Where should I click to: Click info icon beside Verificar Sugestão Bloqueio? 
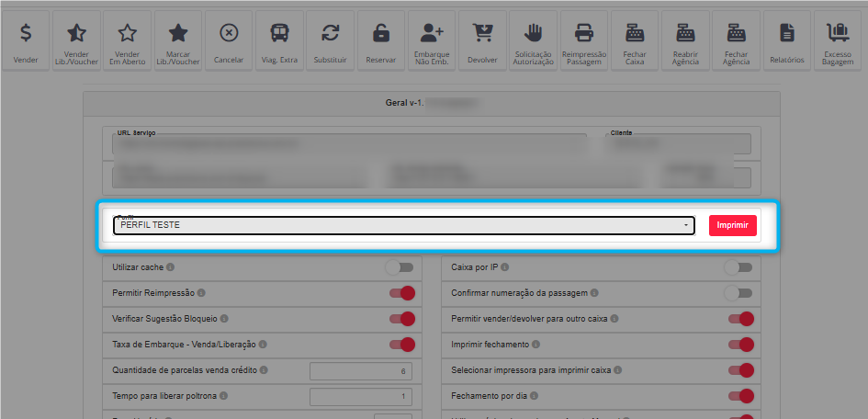(x=224, y=319)
